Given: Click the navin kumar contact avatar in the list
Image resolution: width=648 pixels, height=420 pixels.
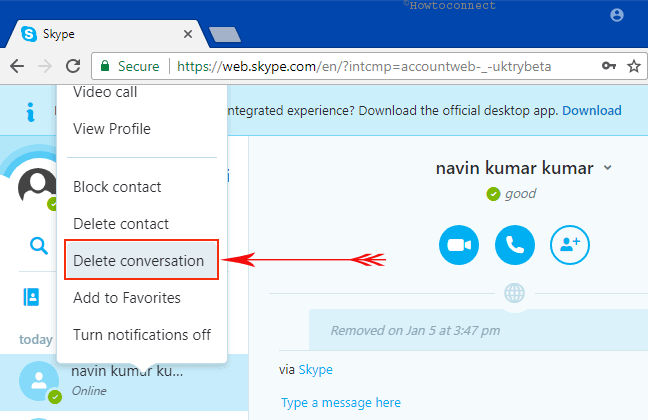Looking at the screenshot, I should [39, 381].
